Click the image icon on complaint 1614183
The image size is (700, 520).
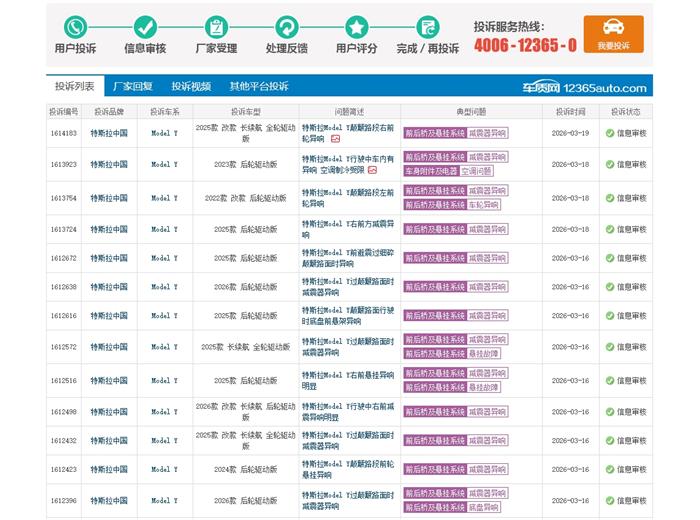click(336, 139)
